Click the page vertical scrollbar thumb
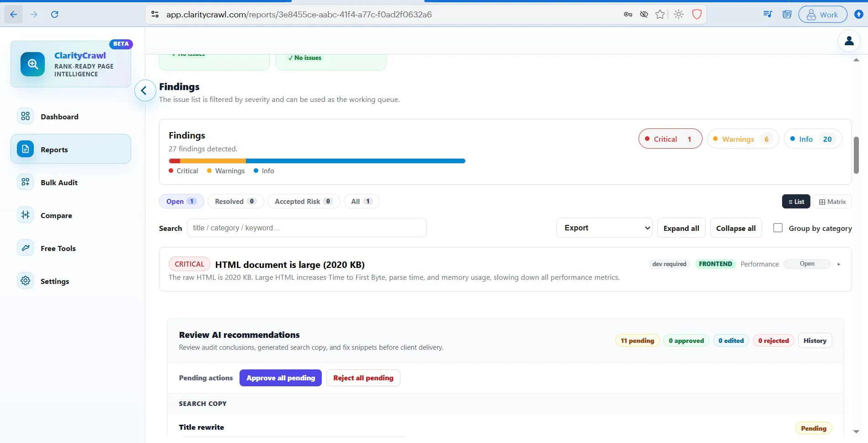868x443 pixels. pos(856,155)
